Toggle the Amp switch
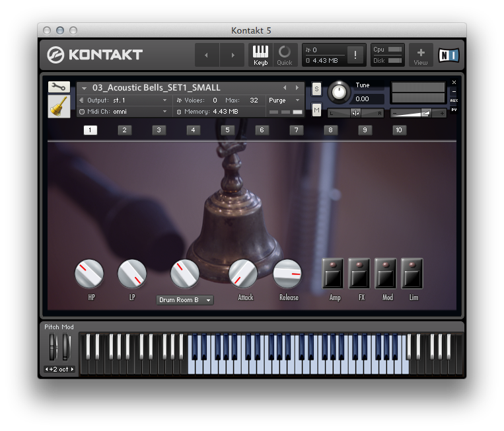 click(x=333, y=274)
